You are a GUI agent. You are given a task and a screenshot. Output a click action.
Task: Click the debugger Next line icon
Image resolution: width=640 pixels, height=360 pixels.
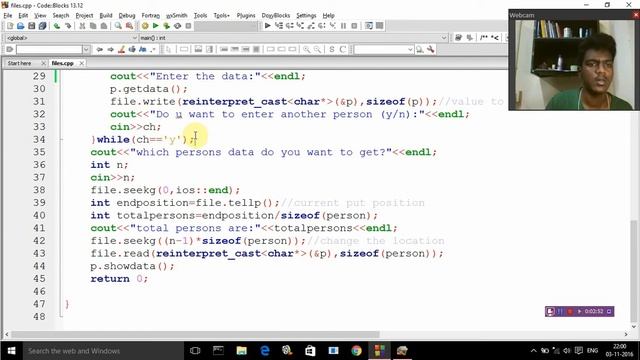289,26
